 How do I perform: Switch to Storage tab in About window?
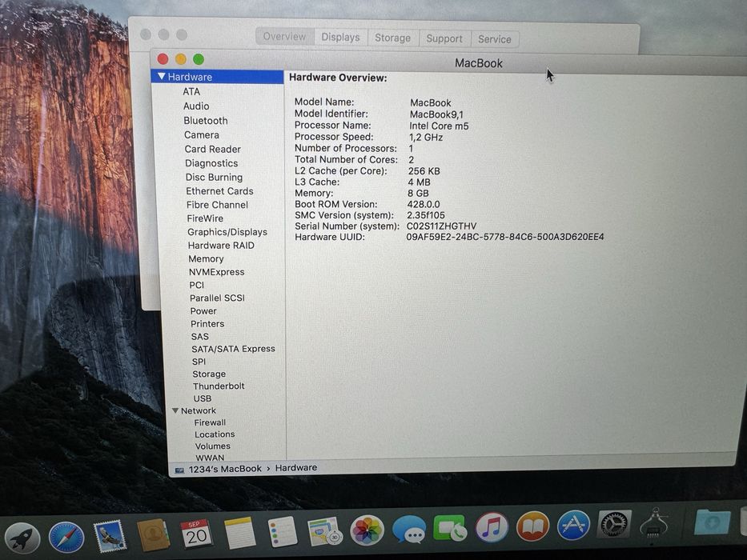coord(392,38)
